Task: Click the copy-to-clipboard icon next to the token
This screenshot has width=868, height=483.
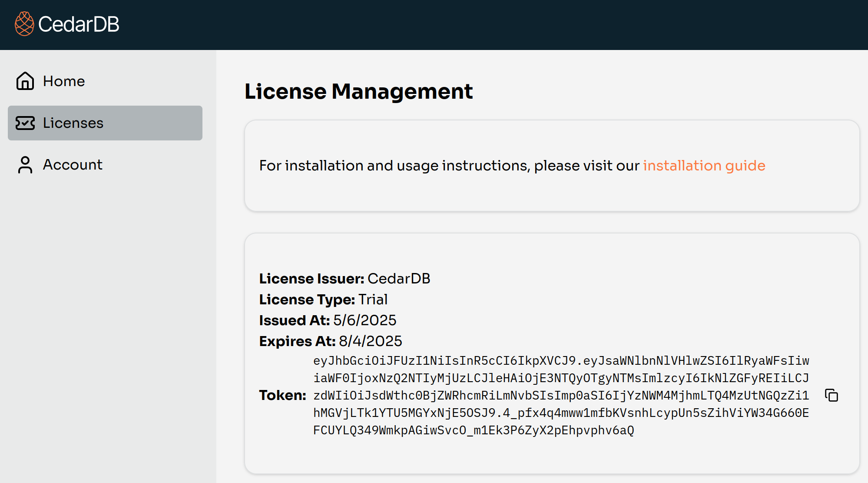Action: (x=832, y=395)
